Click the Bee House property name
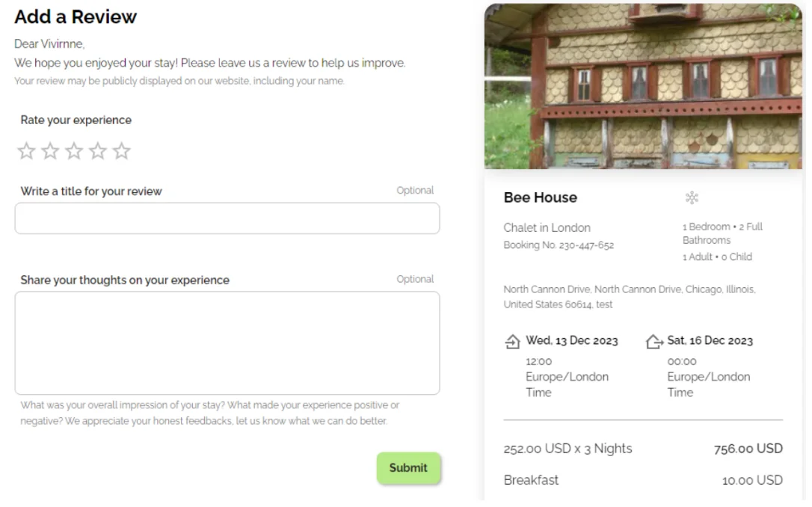Viewport: 812px width, 507px height. [x=541, y=197]
